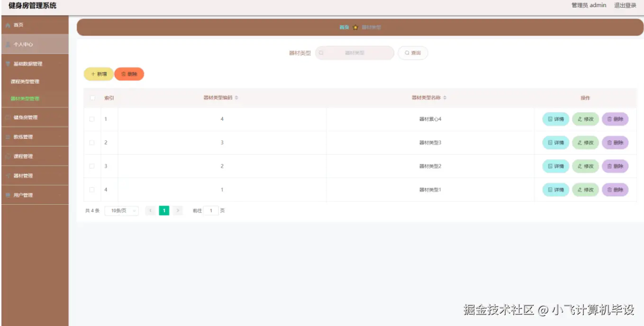Click the home icon beside 首页
Viewport: 644px width, 326px height.
(8, 25)
